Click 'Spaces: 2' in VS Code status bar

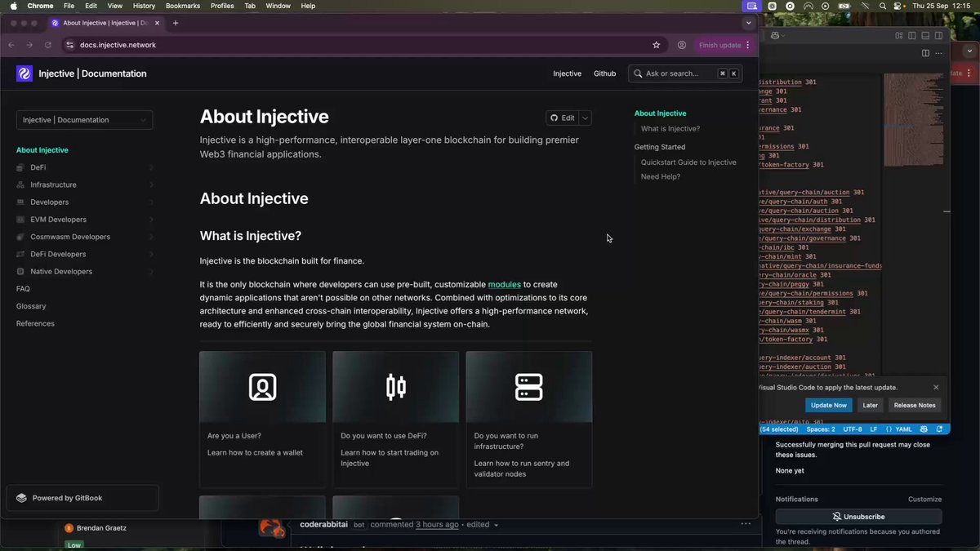821,429
